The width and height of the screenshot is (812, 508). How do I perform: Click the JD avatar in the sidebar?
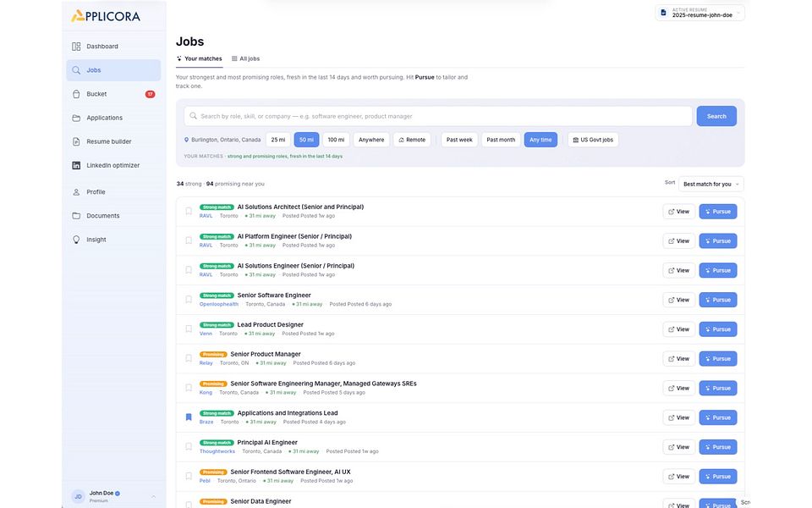coord(78,497)
